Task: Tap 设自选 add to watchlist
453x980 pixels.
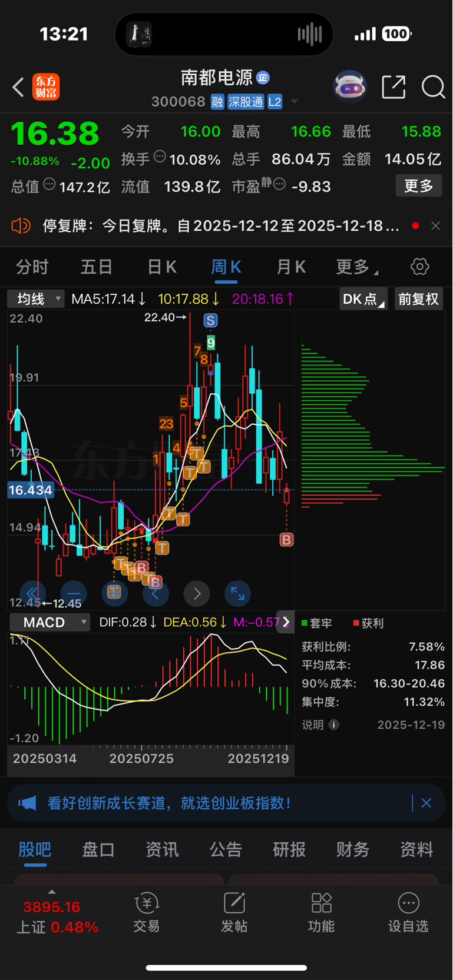Action: pos(408,912)
